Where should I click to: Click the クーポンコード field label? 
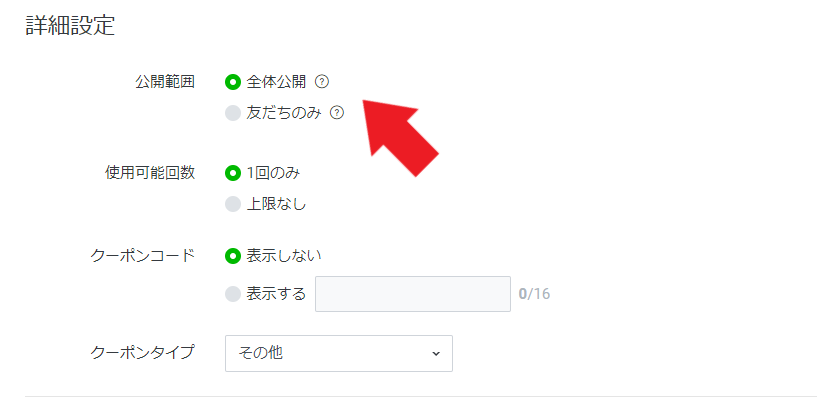pyautogui.click(x=143, y=256)
